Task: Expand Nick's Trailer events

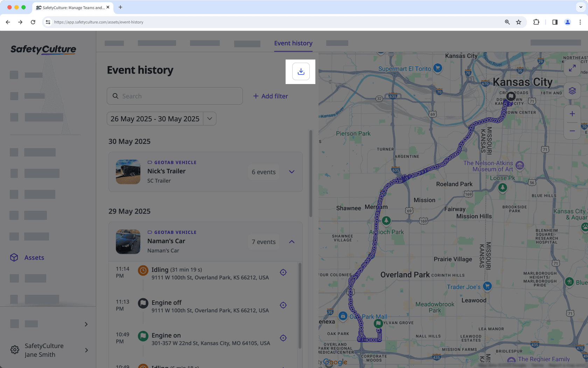Action: tap(292, 172)
